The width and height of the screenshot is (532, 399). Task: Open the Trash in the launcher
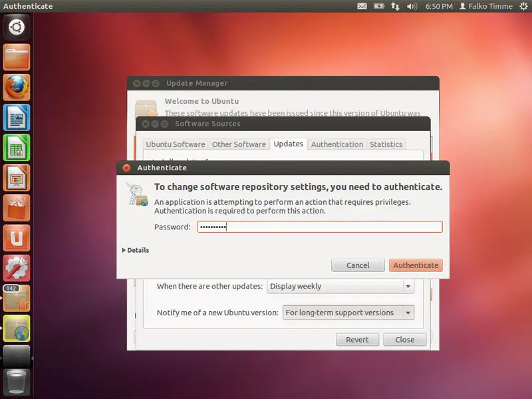point(16,382)
